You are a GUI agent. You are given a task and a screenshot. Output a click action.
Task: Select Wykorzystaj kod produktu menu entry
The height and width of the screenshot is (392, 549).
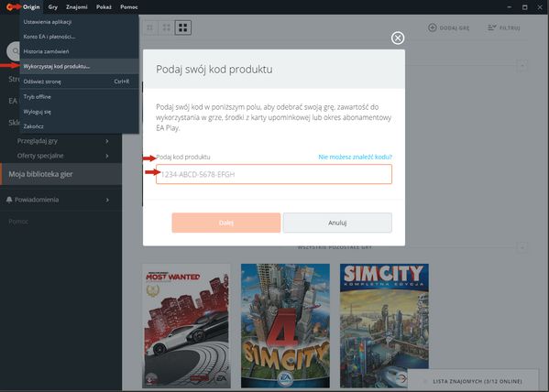[79, 66]
